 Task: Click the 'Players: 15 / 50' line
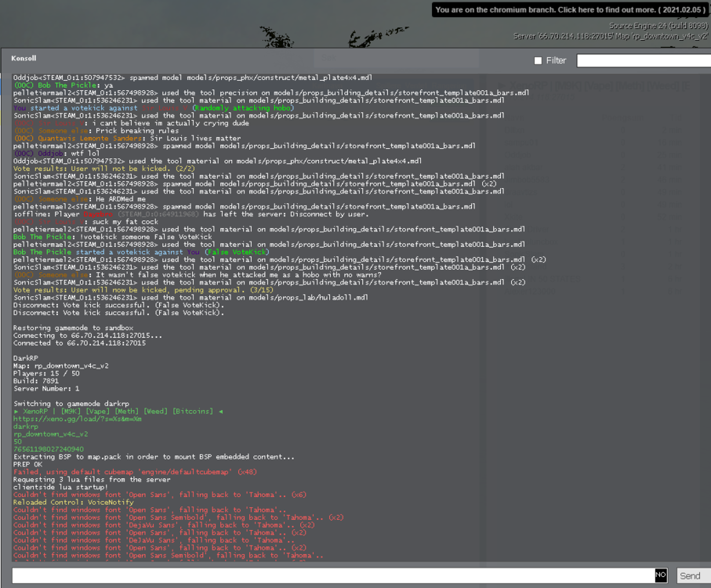(46, 373)
